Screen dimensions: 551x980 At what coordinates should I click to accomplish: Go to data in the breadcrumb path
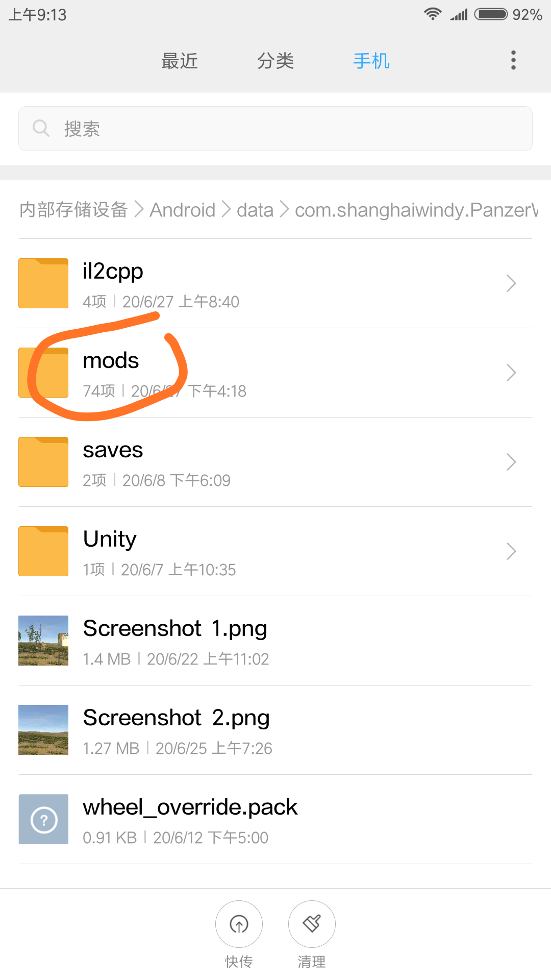click(255, 210)
